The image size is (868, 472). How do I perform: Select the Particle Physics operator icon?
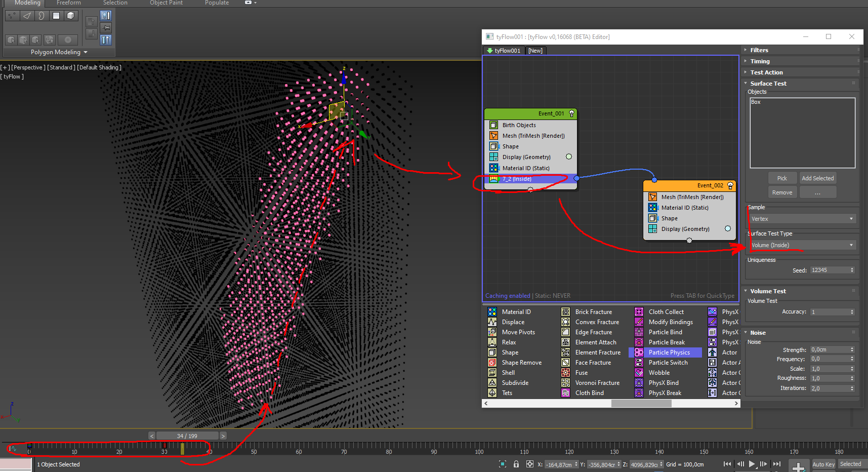click(639, 352)
